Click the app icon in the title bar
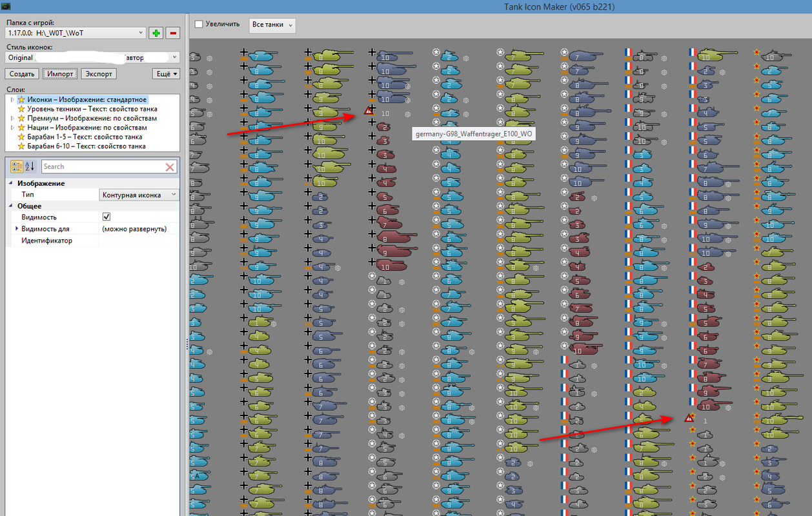This screenshot has height=516, width=812. (x=6, y=7)
